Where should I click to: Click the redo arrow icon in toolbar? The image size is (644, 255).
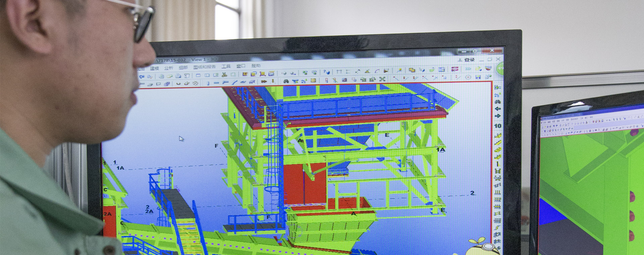coord(142,76)
